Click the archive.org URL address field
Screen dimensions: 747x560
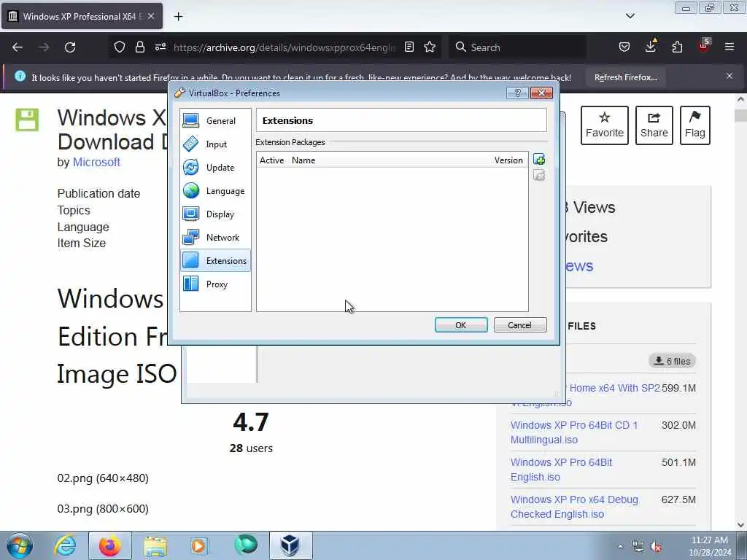coord(285,47)
